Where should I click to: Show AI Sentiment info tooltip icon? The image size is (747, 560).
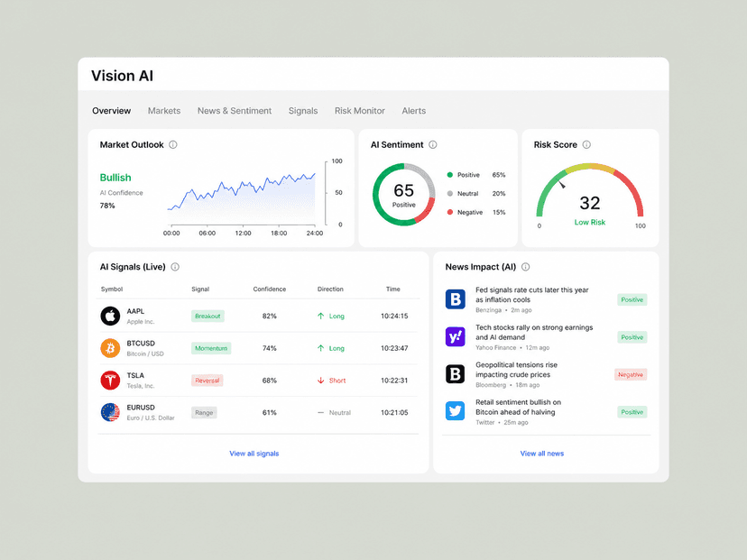[x=432, y=145]
